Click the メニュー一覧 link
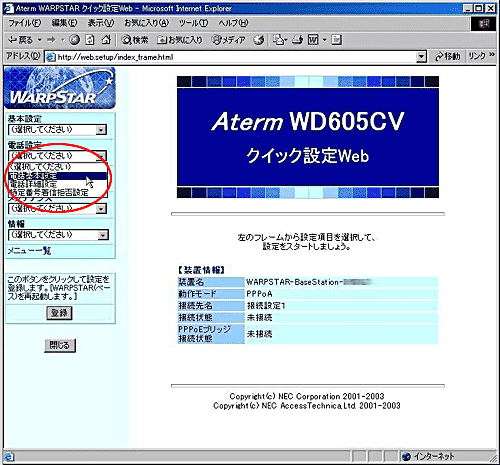 (29, 251)
